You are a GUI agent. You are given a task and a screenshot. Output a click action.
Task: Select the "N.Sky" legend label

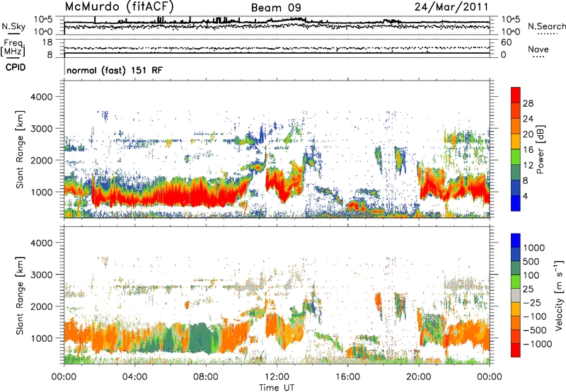[13, 26]
